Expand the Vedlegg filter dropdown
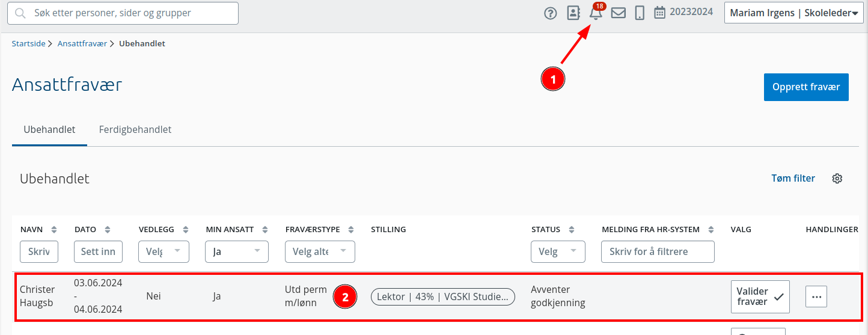 tap(164, 251)
